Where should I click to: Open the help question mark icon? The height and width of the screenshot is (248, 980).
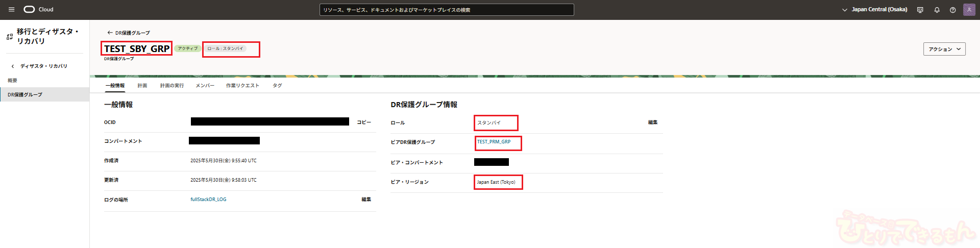tap(952, 10)
